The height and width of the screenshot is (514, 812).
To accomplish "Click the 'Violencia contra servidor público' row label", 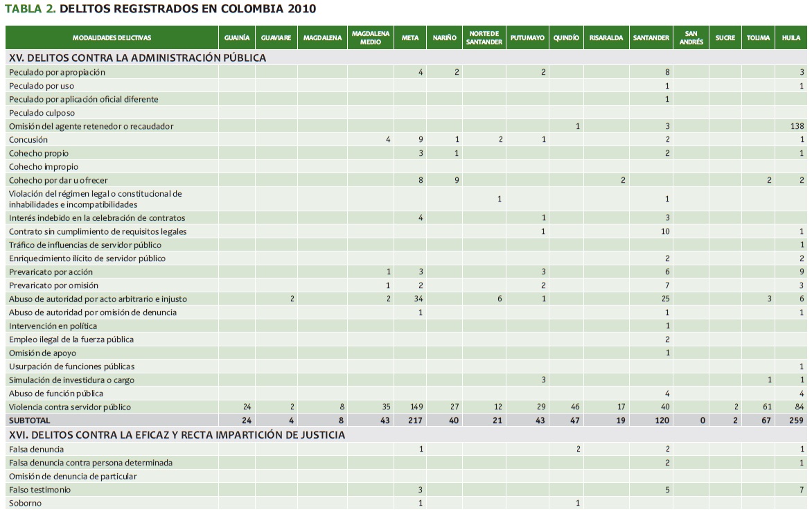I will (x=70, y=407).
